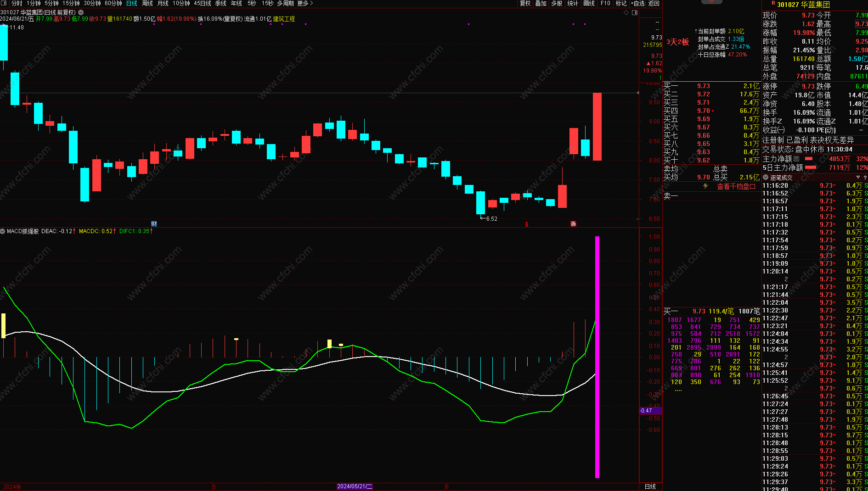Click the info marker beside 当前封单额
This screenshot has height=491, width=868.
coord(696,31)
